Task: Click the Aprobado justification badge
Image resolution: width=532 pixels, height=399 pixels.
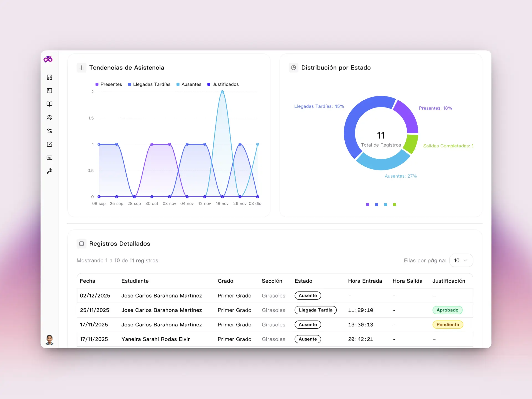Action: 447,310
